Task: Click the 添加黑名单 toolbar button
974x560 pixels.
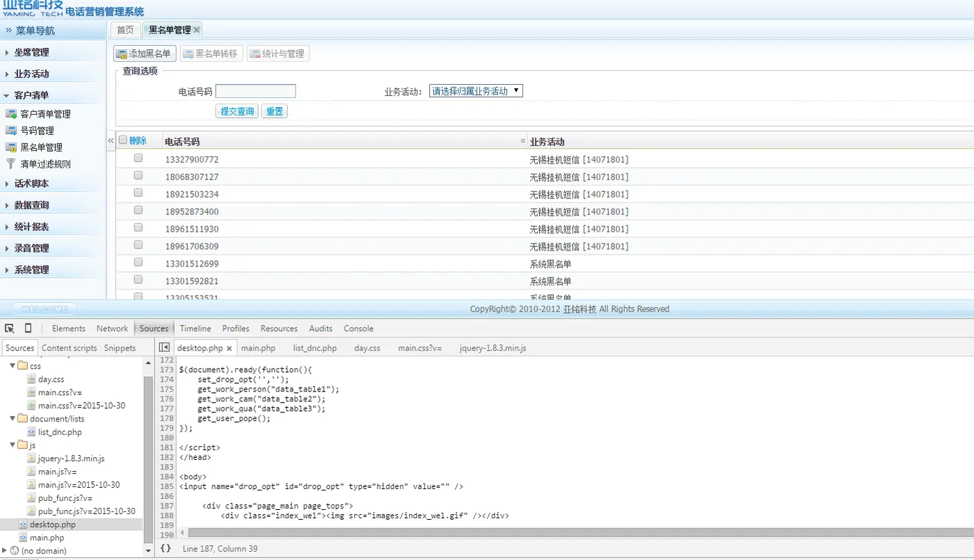Action: pyautogui.click(x=145, y=54)
